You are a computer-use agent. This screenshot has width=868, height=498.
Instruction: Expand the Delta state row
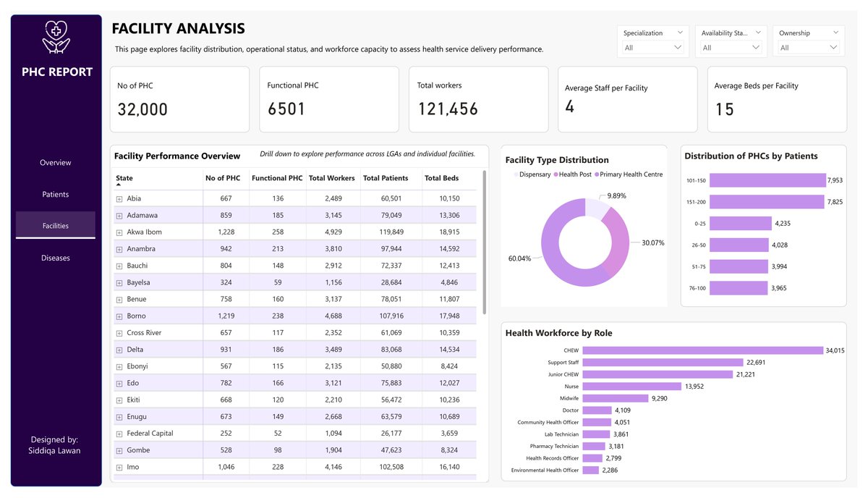tap(119, 350)
